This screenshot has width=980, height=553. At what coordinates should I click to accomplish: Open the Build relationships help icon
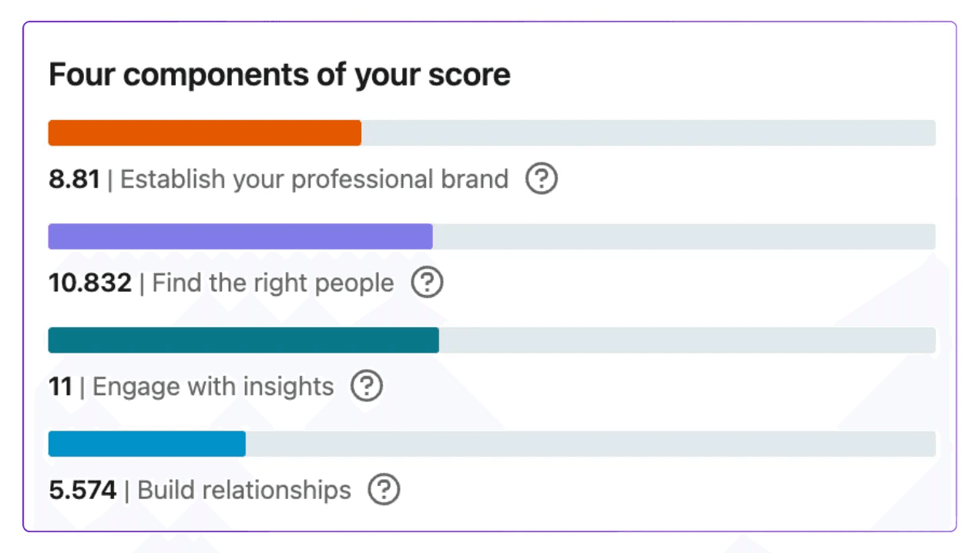[x=384, y=490]
